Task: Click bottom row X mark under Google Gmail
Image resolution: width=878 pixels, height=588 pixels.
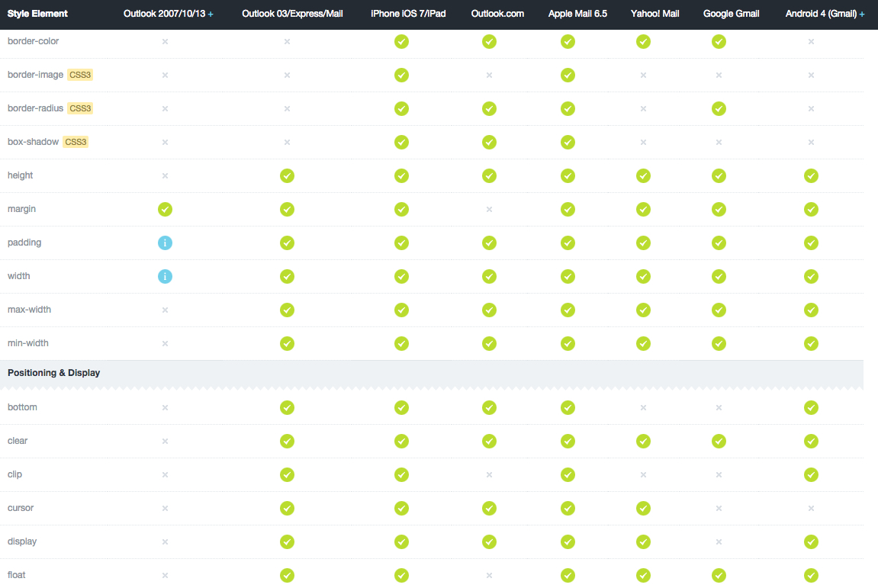Action: (x=719, y=408)
